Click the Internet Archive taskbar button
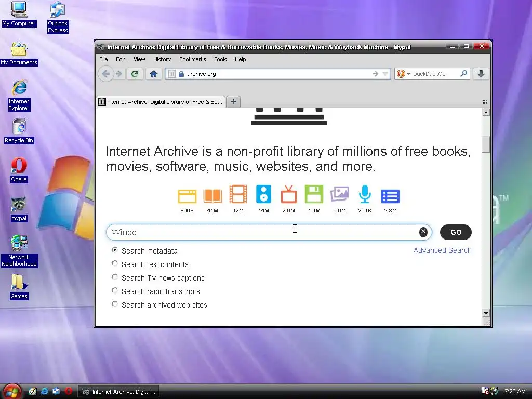This screenshot has width=532, height=399. coord(119,392)
